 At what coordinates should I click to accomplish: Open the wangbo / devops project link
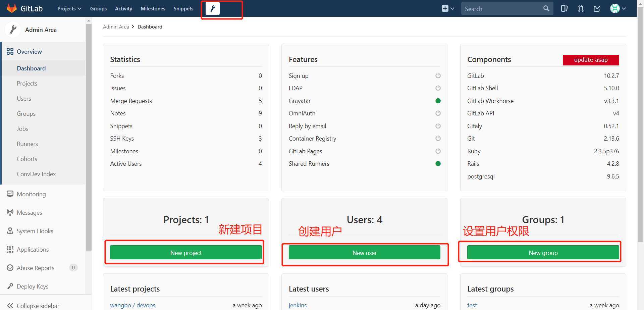pyautogui.click(x=132, y=305)
